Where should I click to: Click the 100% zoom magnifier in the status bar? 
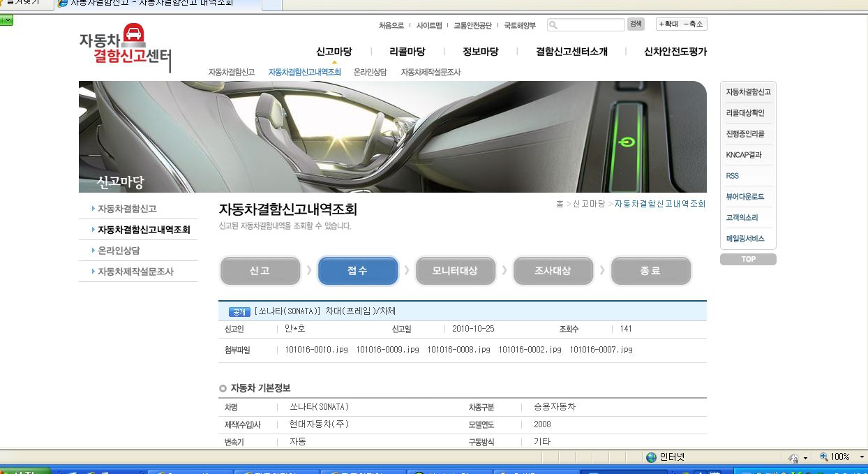pos(824,457)
